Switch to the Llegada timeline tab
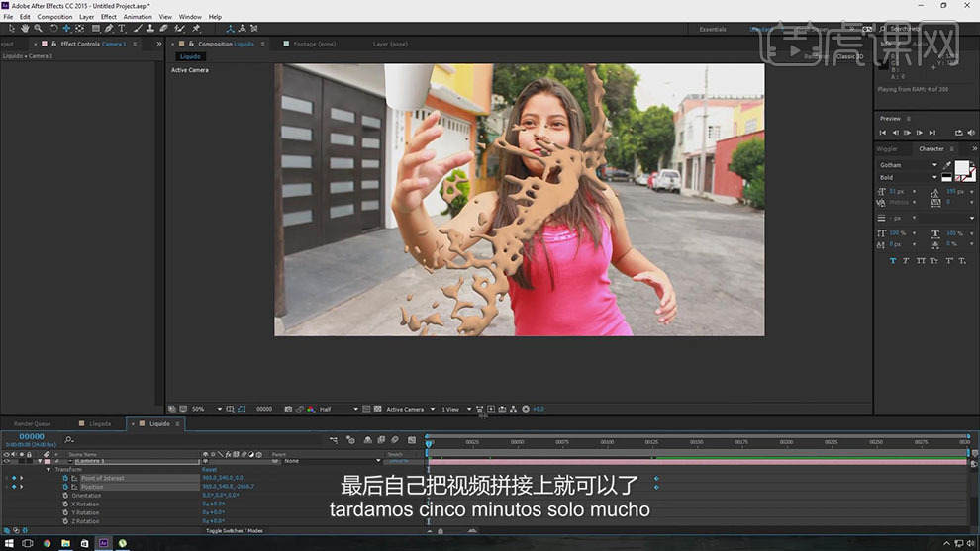 coord(100,423)
